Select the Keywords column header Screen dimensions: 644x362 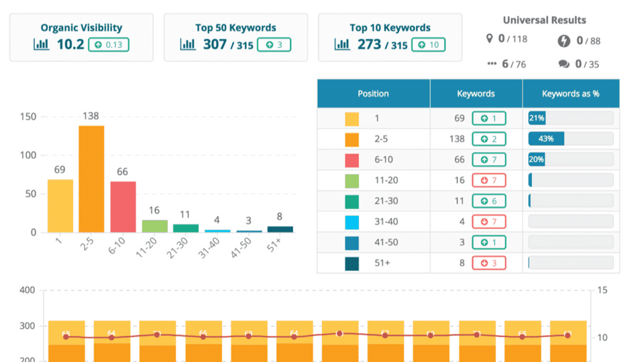476,94
